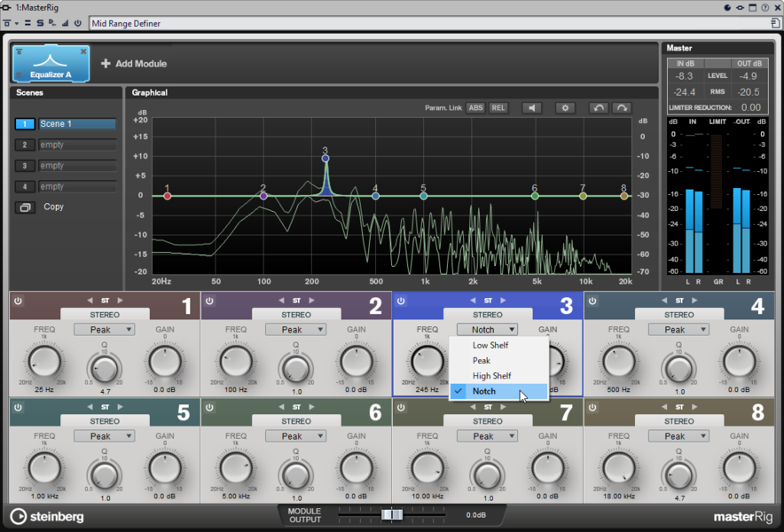The height and width of the screenshot is (532, 784).
Task: Toggle REL parameter link
Action: (498, 108)
